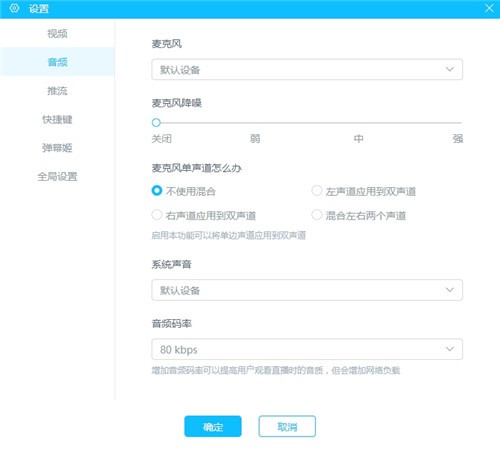Set noise reduction to 弱 on slider
The height and width of the screenshot is (454, 500).
pos(255,138)
